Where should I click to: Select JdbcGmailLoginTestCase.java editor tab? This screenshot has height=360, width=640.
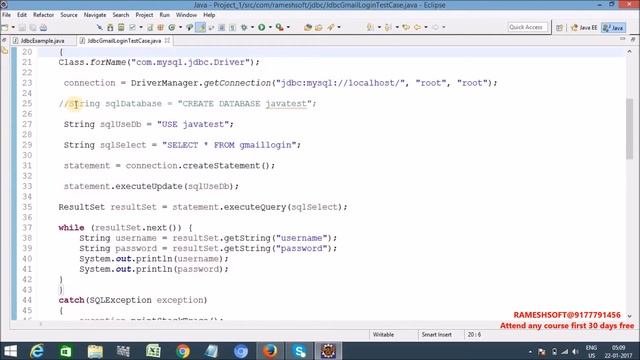(x=124, y=41)
